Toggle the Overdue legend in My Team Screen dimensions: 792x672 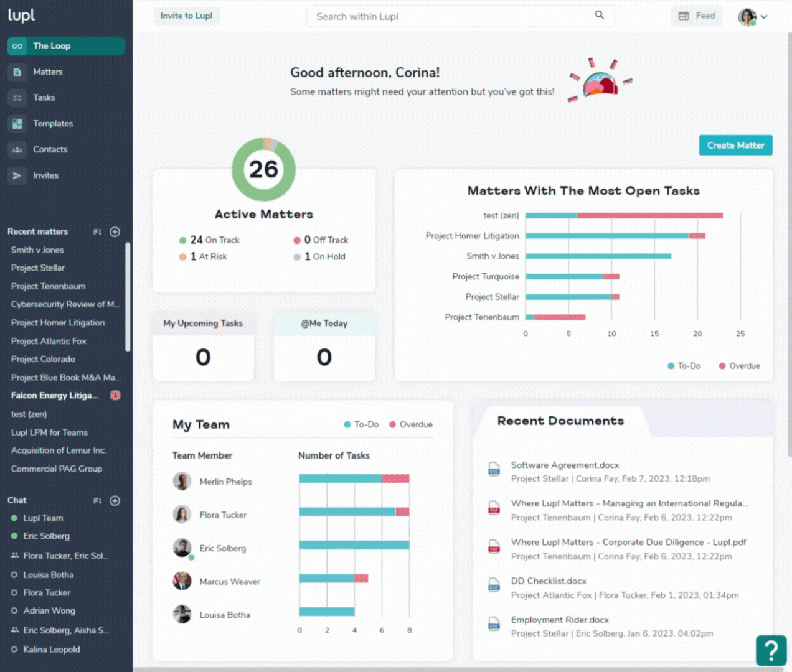click(410, 424)
